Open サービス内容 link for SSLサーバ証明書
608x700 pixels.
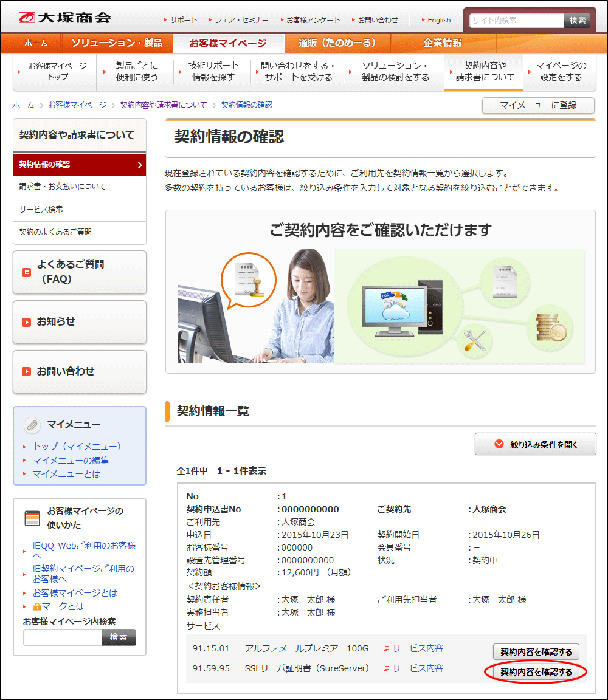(x=418, y=668)
